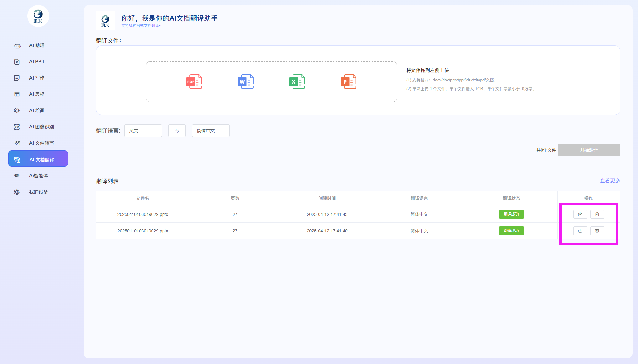Switch to AI PPT in sidebar
Image resolution: width=638 pixels, height=364 pixels.
[x=37, y=62]
